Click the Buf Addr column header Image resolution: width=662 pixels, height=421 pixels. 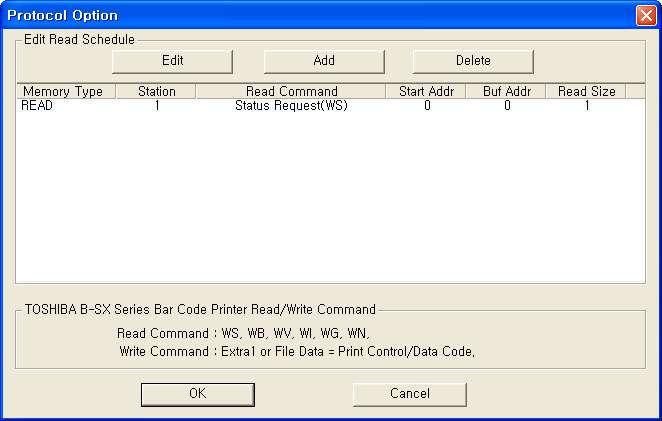click(506, 91)
